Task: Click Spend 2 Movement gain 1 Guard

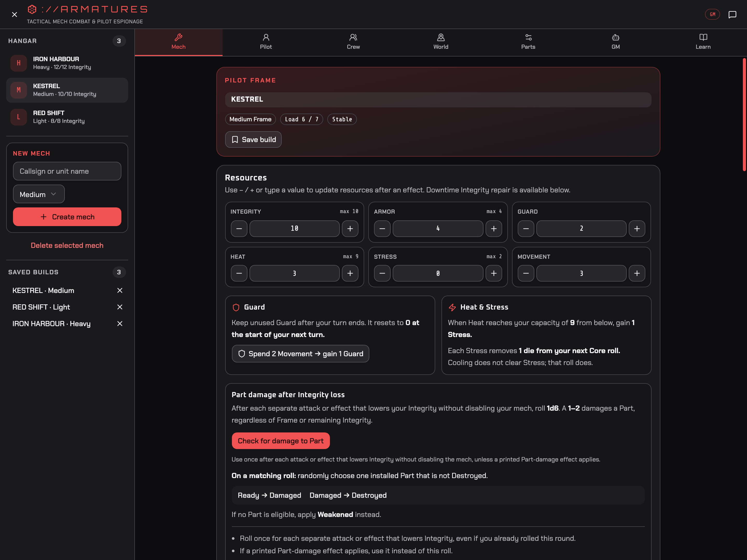Action: pyautogui.click(x=301, y=353)
